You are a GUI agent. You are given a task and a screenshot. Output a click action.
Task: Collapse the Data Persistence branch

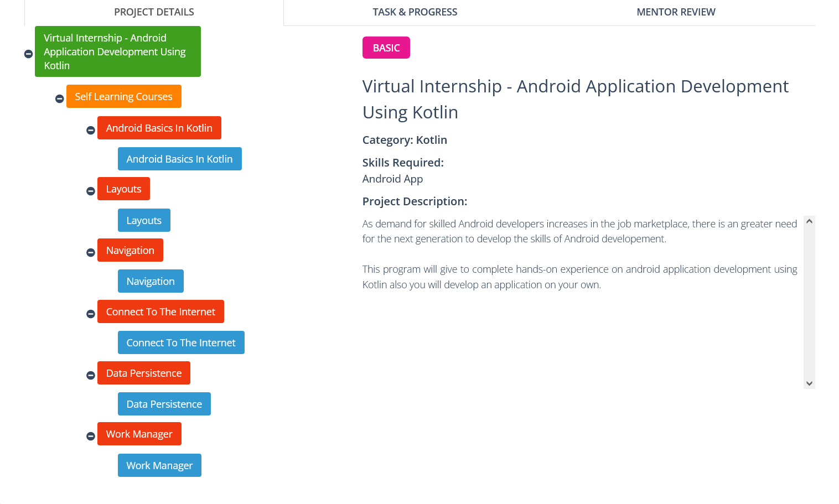point(90,375)
